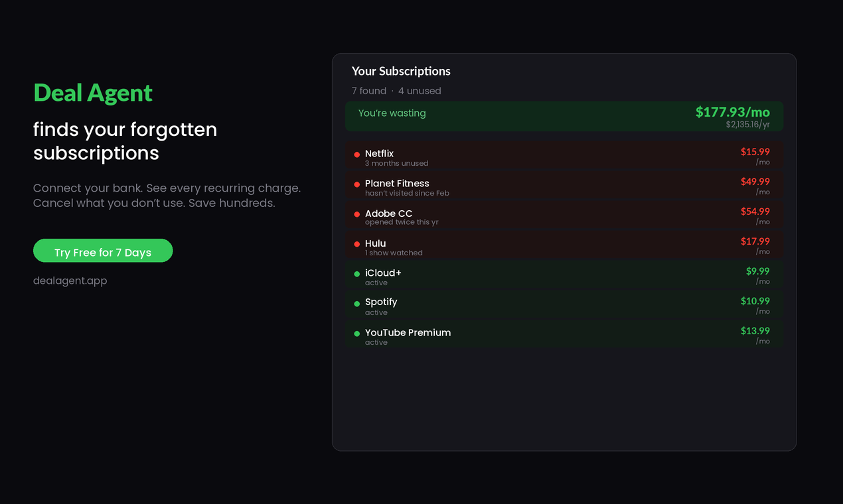Click the Spotify active subscription row
Screen dimensions: 843x504
pyautogui.click(x=564, y=306)
